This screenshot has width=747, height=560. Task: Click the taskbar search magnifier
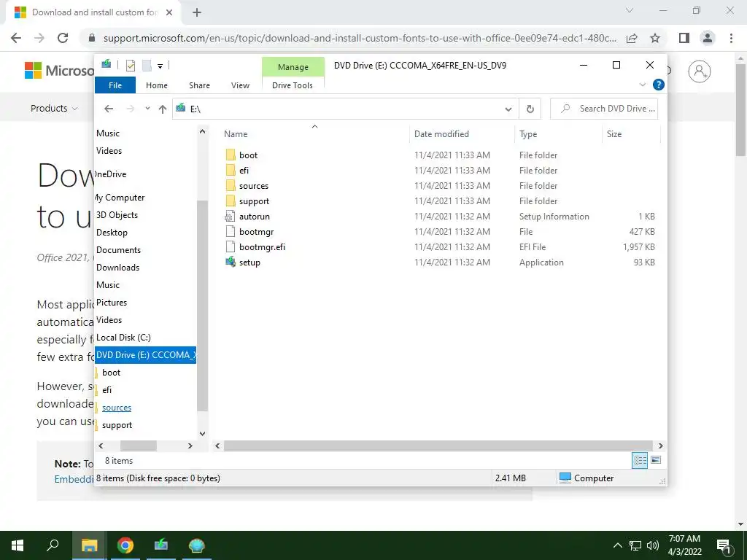53,545
